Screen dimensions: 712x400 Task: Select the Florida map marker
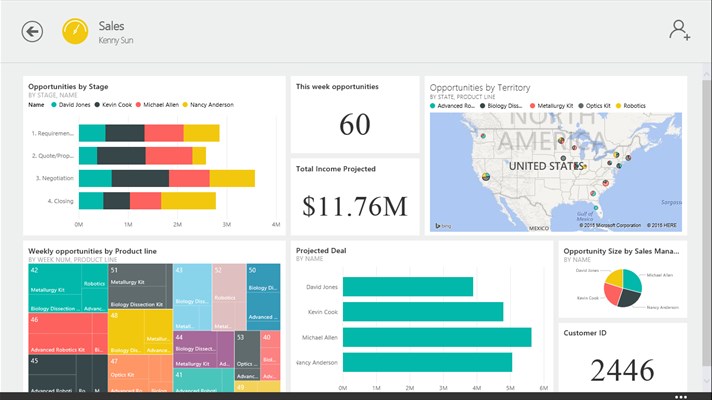point(597,207)
